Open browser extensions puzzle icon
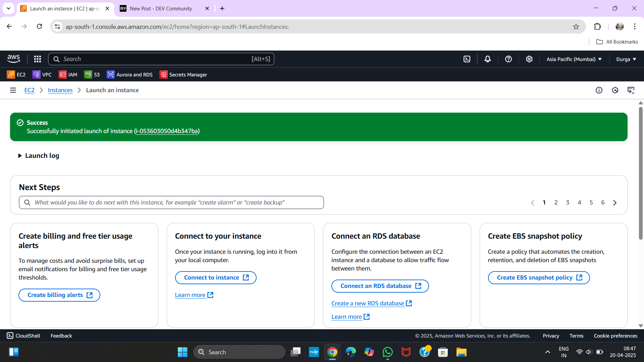644x362 pixels. click(597, 26)
